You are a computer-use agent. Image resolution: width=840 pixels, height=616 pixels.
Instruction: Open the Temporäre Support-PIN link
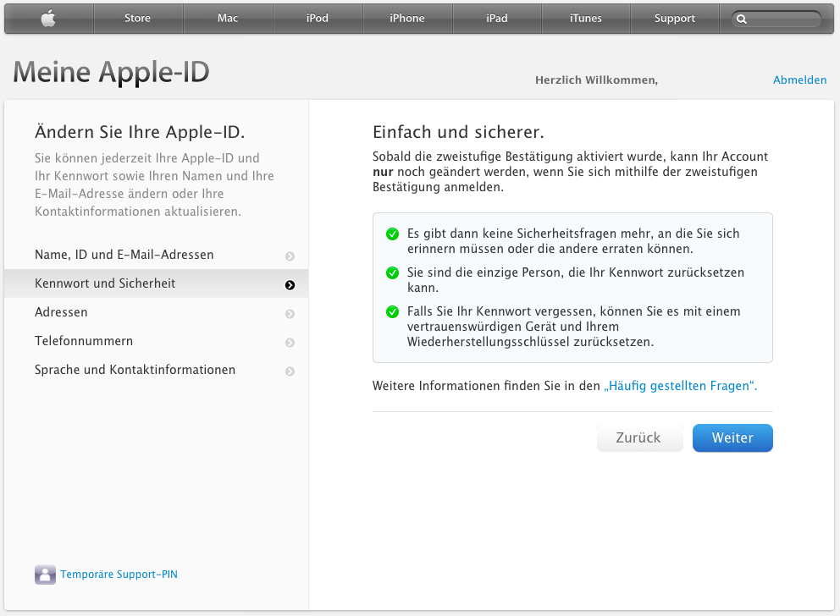coord(119,575)
